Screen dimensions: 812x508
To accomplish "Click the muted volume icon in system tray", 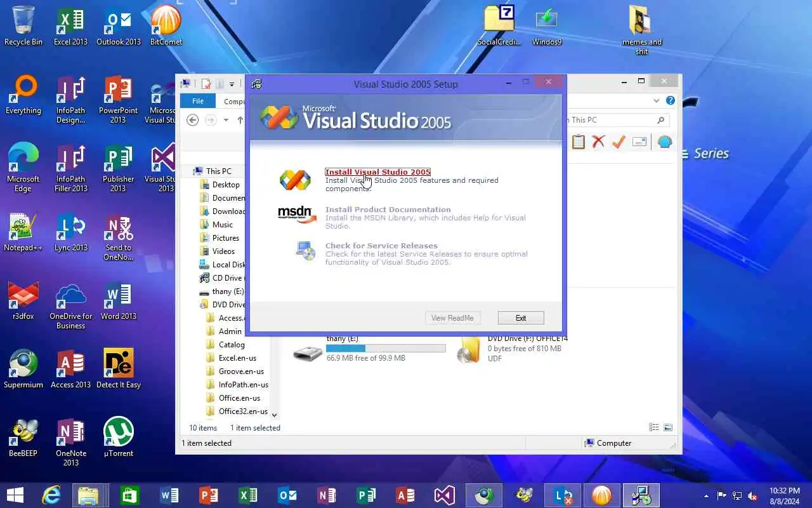I will pos(752,496).
